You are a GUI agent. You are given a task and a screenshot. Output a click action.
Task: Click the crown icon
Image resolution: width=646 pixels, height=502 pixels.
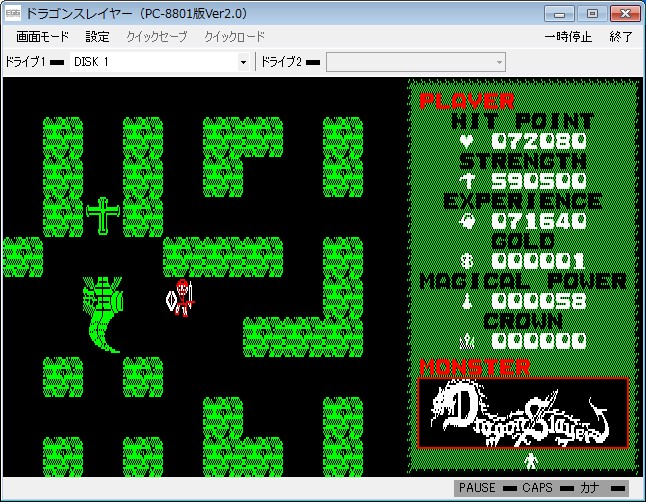(467, 341)
